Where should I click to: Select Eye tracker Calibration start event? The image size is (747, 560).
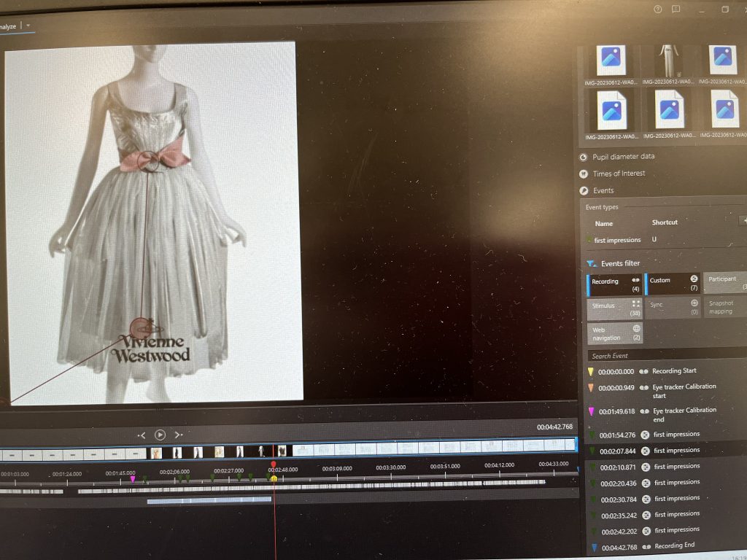[684, 391]
